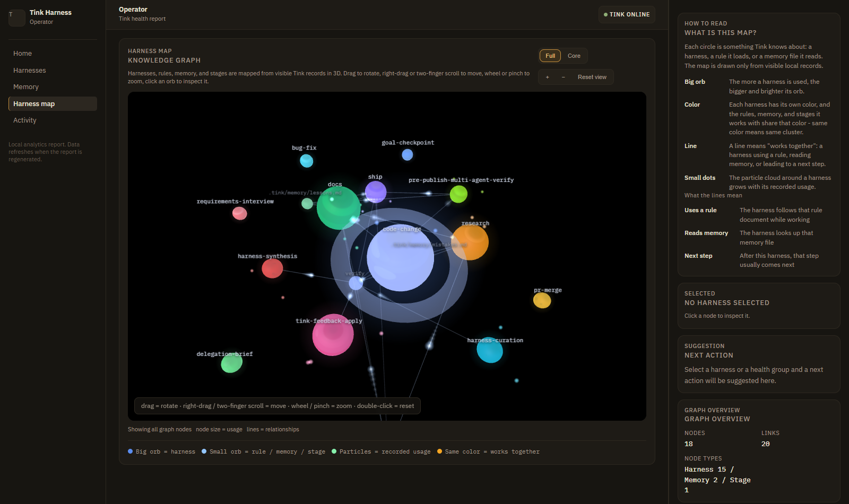Select the pr-merge yellow orb
The width and height of the screenshot is (849, 504).
[x=542, y=300]
